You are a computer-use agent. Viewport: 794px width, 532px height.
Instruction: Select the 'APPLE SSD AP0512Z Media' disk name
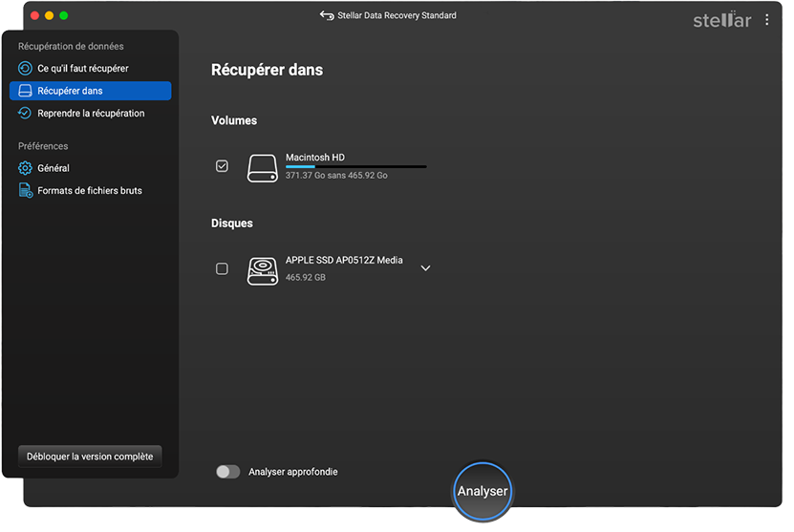[344, 260]
